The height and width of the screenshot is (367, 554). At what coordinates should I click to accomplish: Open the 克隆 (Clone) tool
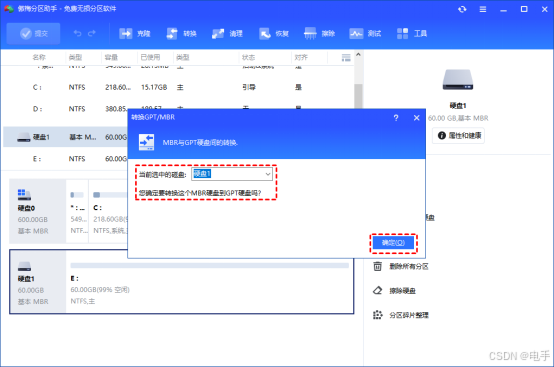click(x=135, y=34)
